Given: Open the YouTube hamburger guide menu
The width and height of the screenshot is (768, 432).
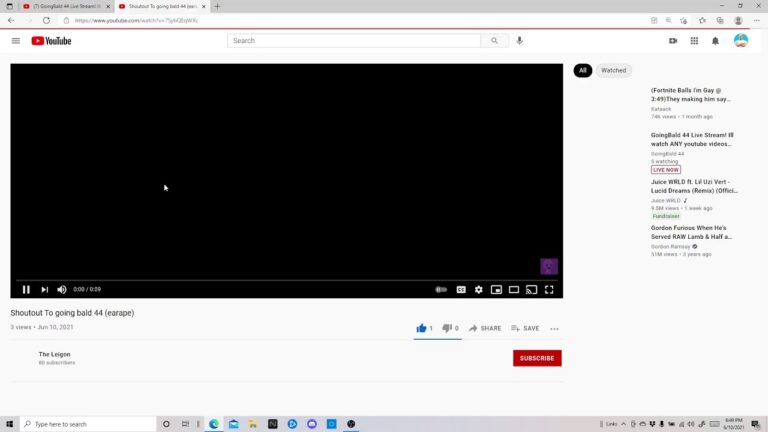Looking at the screenshot, I should coord(15,41).
